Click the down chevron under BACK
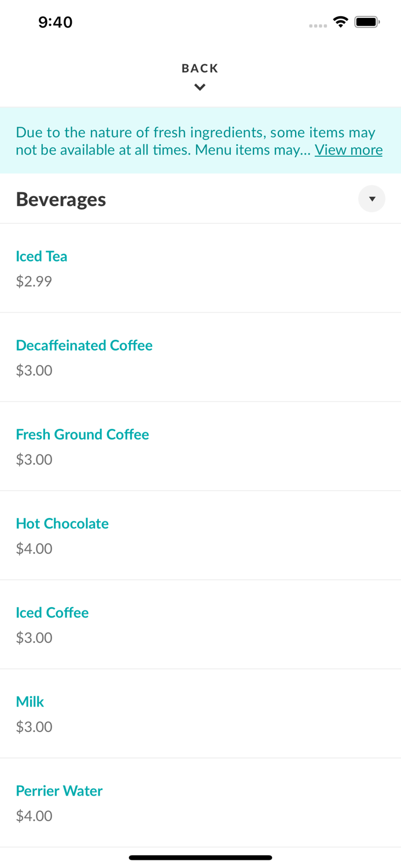This screenshot has height=868, width=401. coord(200,87)
